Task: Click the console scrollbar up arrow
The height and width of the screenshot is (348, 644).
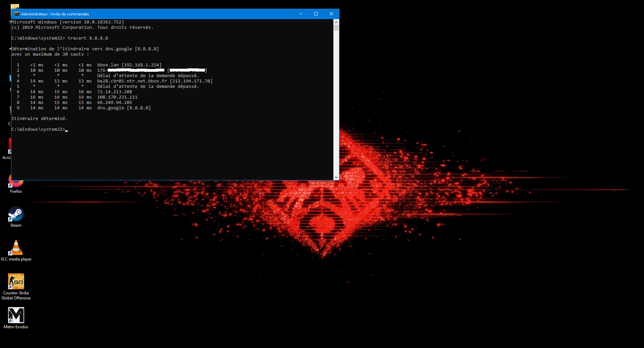Action: 336,22
